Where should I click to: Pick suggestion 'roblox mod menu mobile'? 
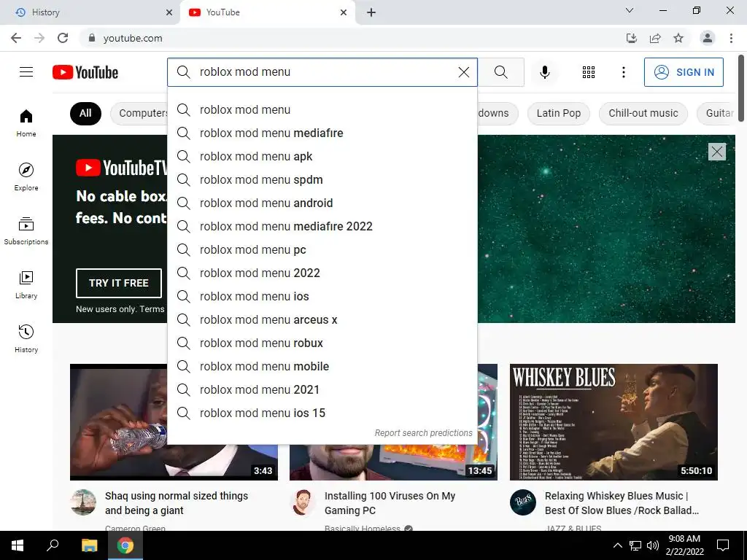(322, 366)
